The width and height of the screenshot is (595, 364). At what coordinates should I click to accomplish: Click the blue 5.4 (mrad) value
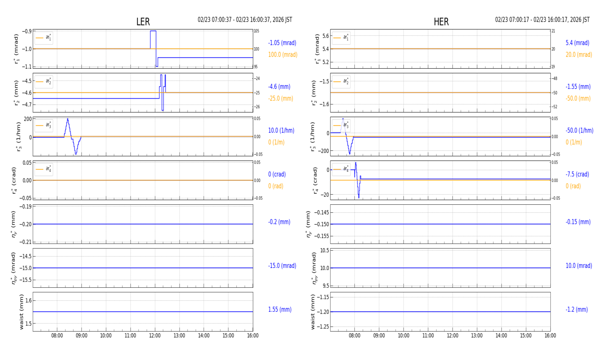[577, 43]
